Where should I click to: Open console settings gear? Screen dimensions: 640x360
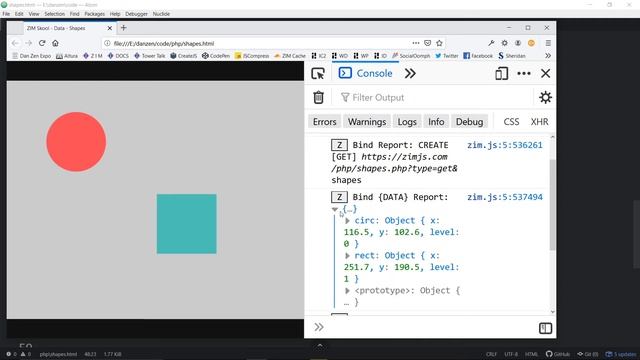(545, 98)
